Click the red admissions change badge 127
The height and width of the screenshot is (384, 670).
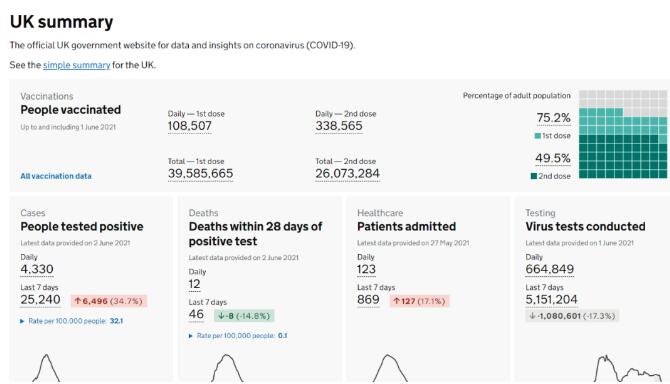pos(419,301)
